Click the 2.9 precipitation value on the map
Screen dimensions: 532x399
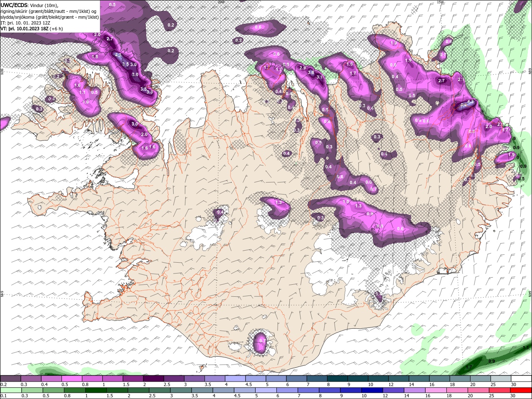303,68
